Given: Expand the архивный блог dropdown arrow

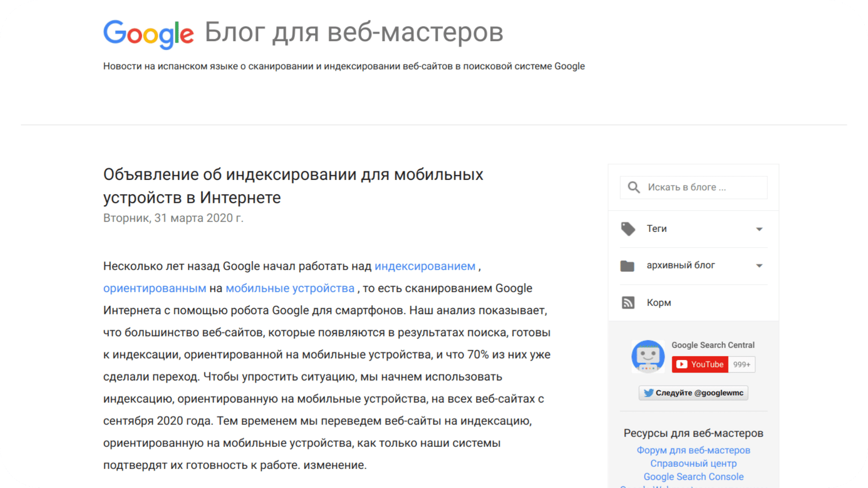Looking at the screenshot, I should point(759,266).
